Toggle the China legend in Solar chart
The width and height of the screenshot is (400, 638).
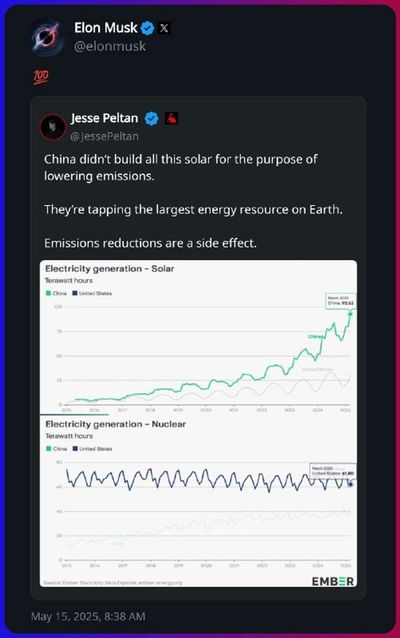point(56,293)
